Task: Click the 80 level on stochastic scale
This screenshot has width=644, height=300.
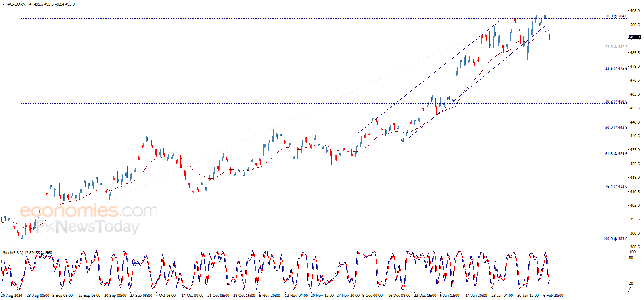Action: click(x=631, y=258)
